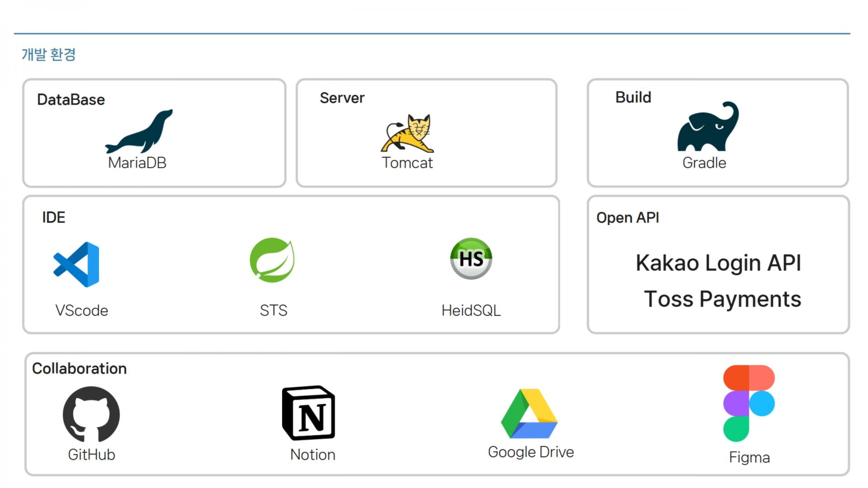Click the Gradle elephant logo

point(708,128)
